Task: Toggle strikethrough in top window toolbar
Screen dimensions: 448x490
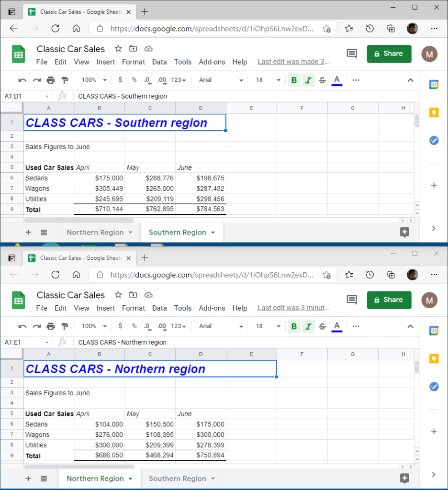Action: (x=322, y=80)
